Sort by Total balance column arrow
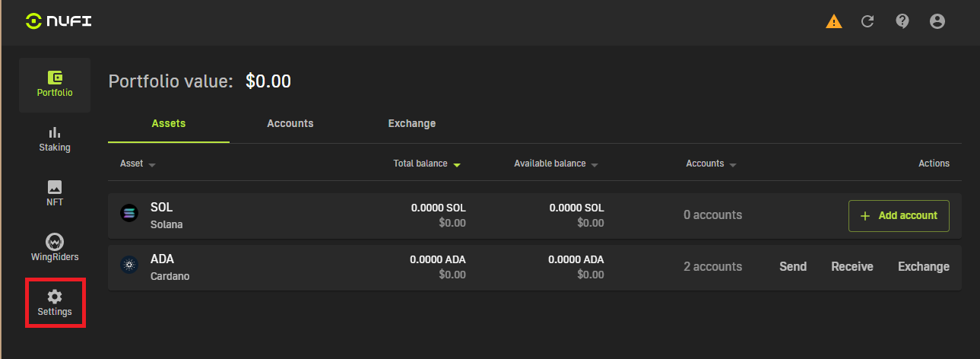Screen dimensions: 980x359 [x=457, y=164]
